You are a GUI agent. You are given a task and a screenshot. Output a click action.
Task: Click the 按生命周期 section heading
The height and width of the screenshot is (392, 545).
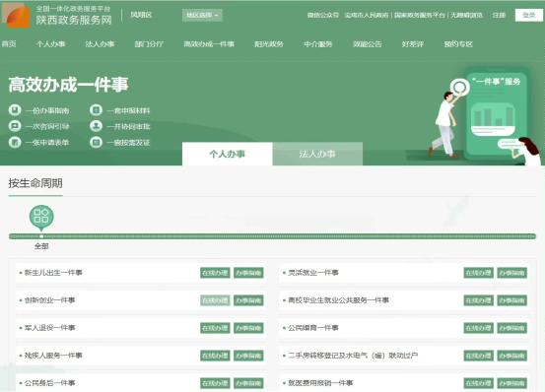pos(35,183)
